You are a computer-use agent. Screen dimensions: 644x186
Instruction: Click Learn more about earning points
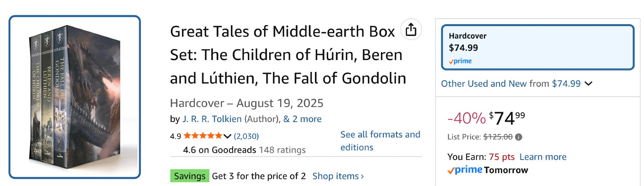point(543,157)
